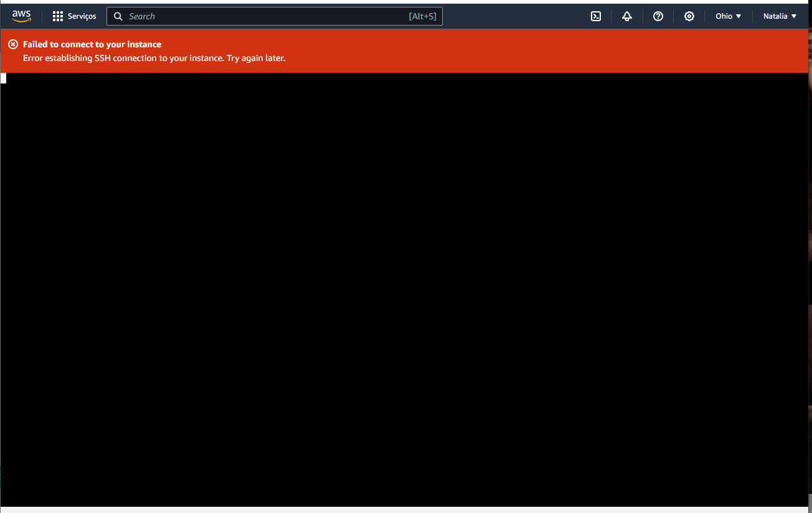The image size is (812, 513).
Task: Launch CloudShell from the terminal icon
Action: 596,16
